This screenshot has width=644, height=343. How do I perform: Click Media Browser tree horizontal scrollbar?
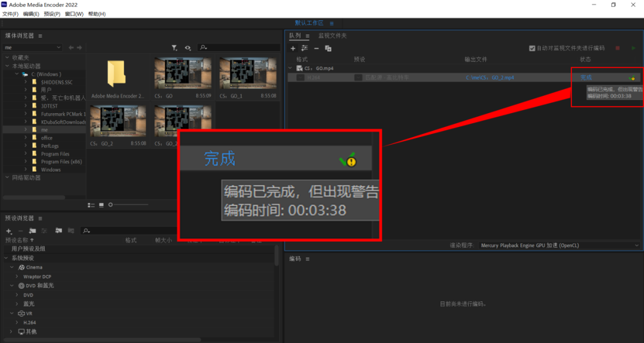click(34, 197)
